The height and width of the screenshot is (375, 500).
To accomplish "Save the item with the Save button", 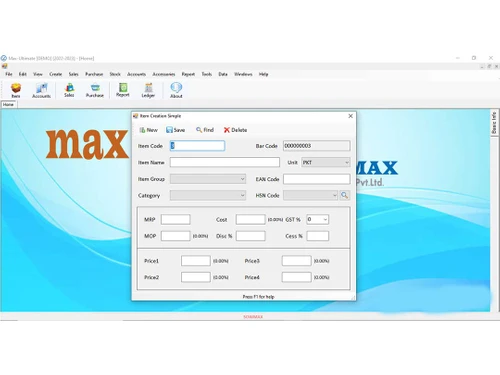I will click(x=175, y=130).
